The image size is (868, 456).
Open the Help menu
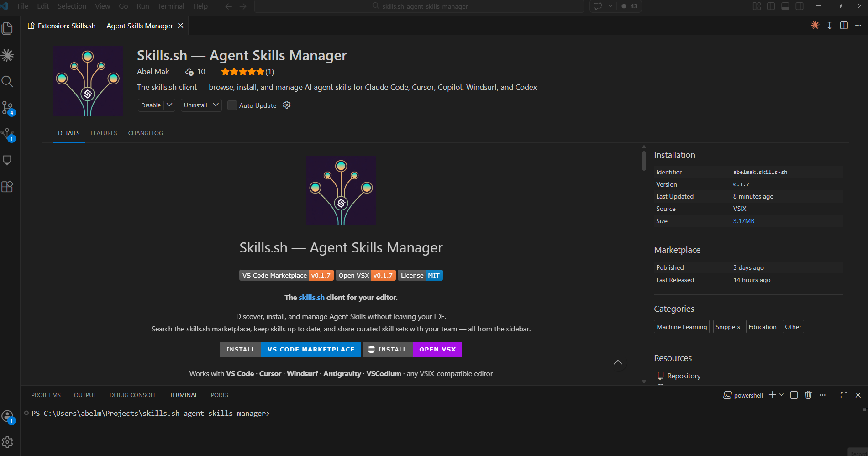(x=200, y=6)
